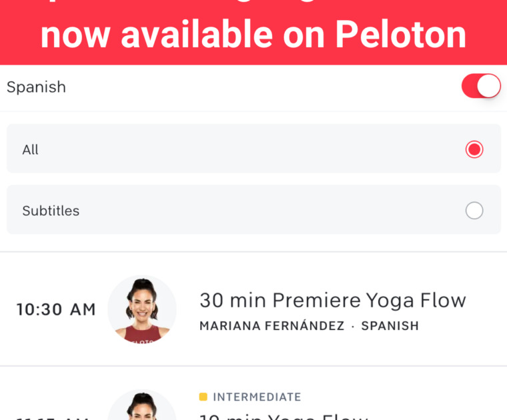Image resolution: width=507 pixels, height=420 pixels.
Task: Open the partially visible Yoga Flow class title
Action: pos(284,416)
